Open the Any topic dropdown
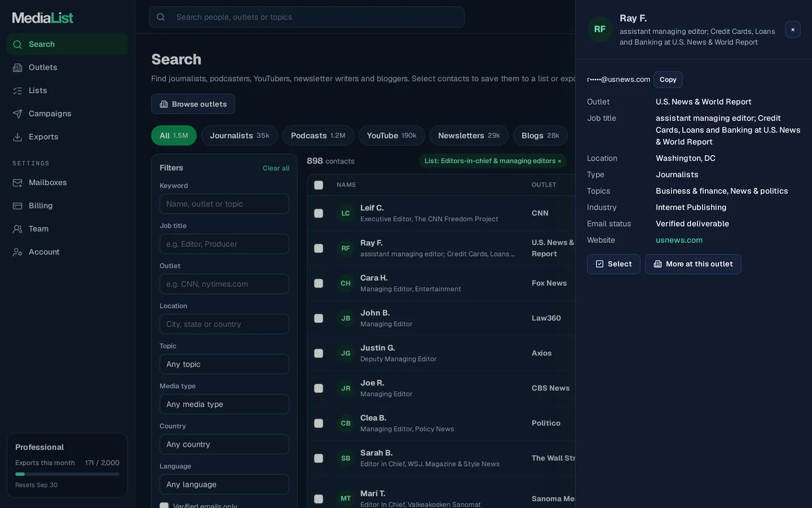This screenshot has height=508, width=812. [x=224, y=364]
